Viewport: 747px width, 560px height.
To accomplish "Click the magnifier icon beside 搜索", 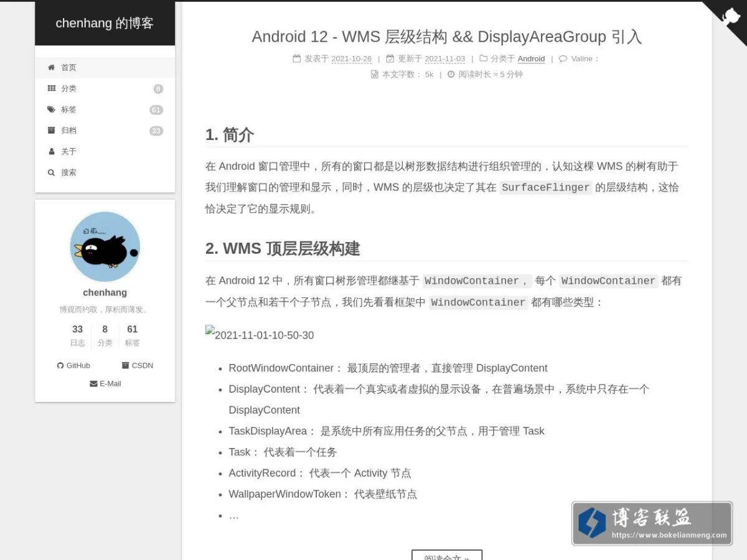I will (x=52, y=172).
